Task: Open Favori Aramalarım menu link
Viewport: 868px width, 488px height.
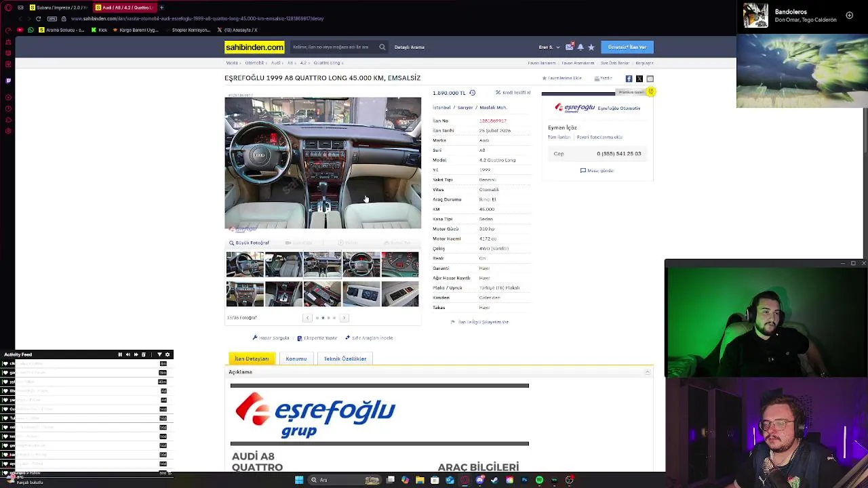Action: click(x=578, y=63)
